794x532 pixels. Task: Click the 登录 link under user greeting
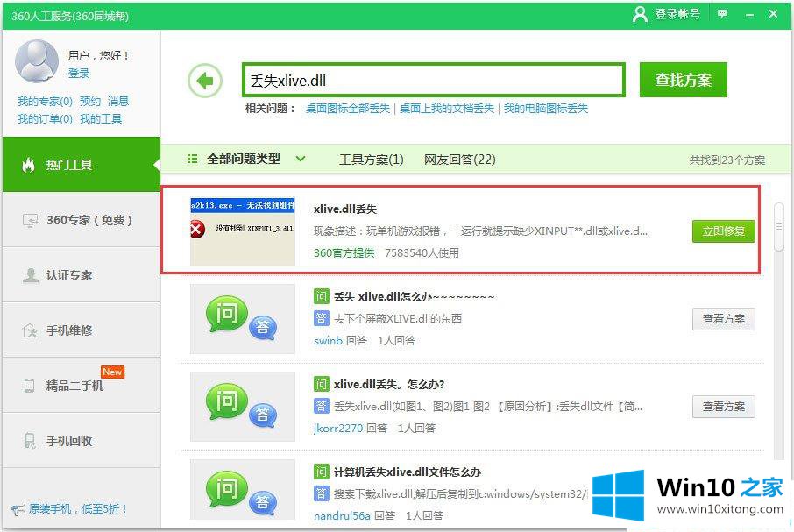[79, 74]
